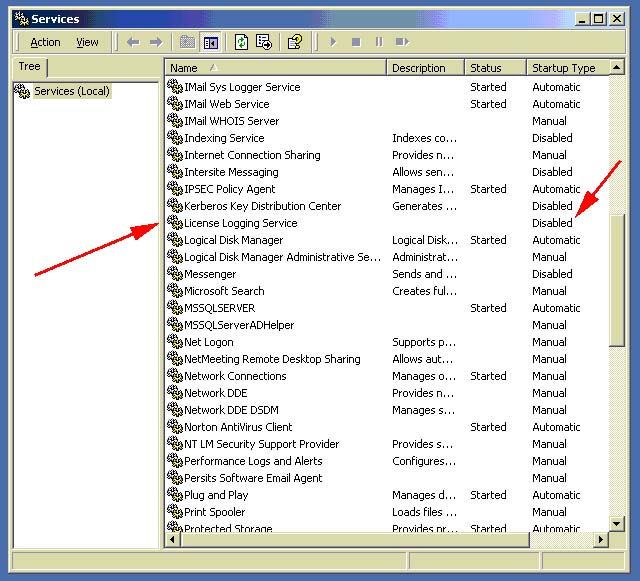Click the Back arrow toolbar icon
The height and width of the screenshot is (581, 640).
(x=133, y=42)
